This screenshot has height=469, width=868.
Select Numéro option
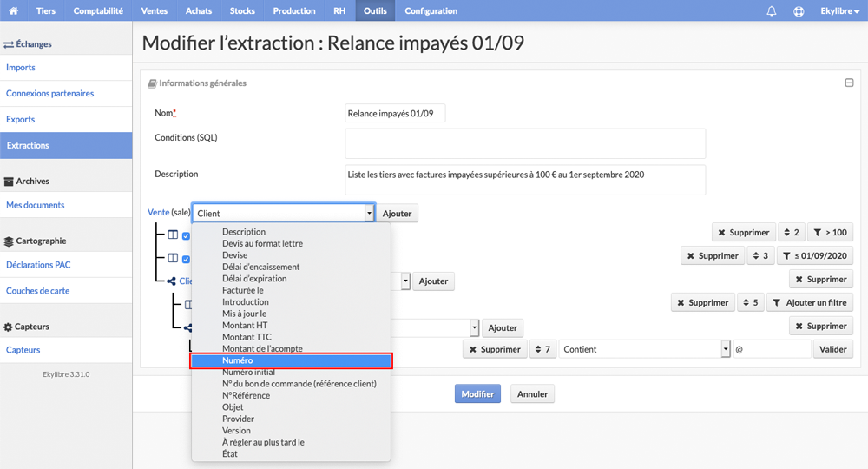tap(291, 360)
